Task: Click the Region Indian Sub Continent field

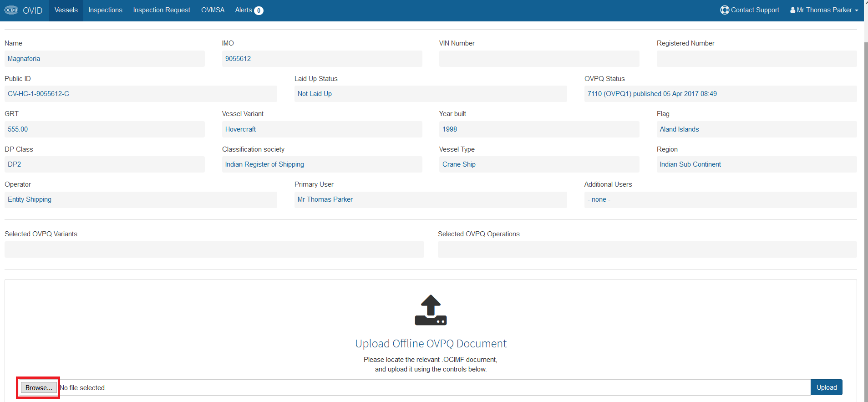Action: click(756, 164)
